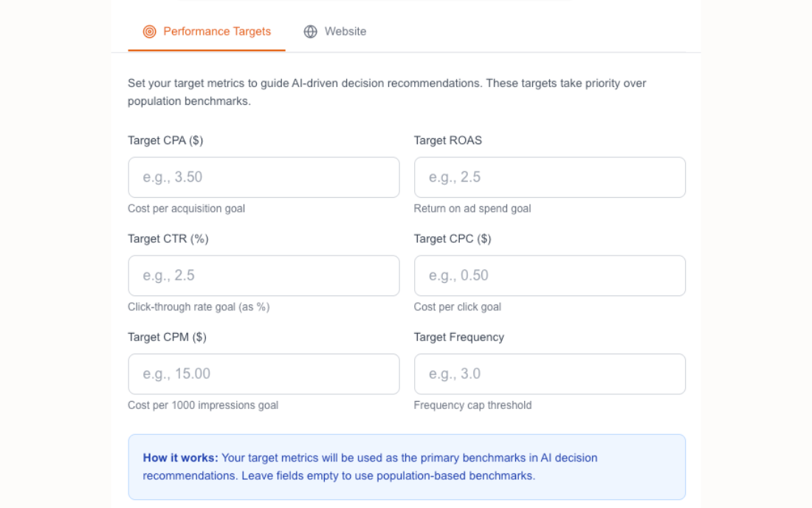Click the 'Cost per 1000 impressions goal' text
This screenshot has width=812, height=508.
click(x=203, y=405)
